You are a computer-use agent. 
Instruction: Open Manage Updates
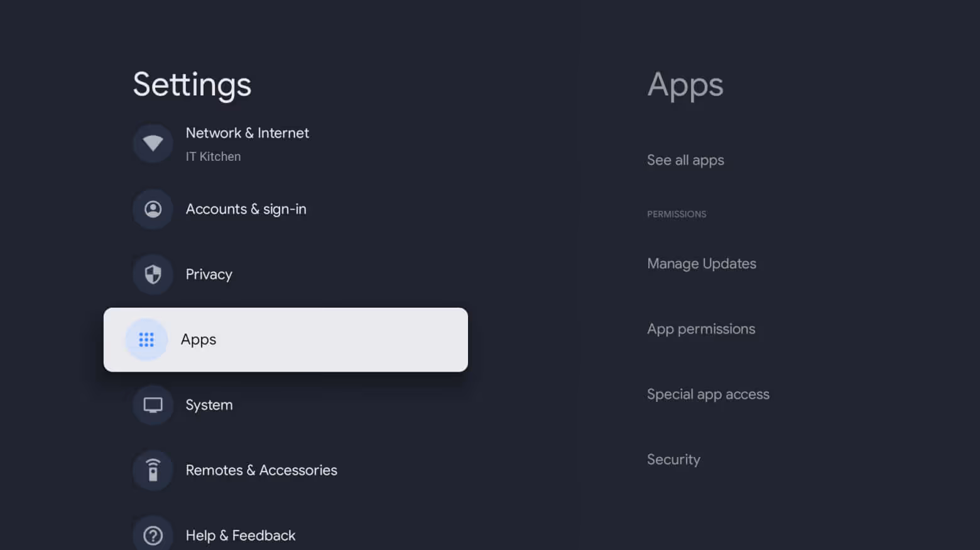click(x=702, y=264)
